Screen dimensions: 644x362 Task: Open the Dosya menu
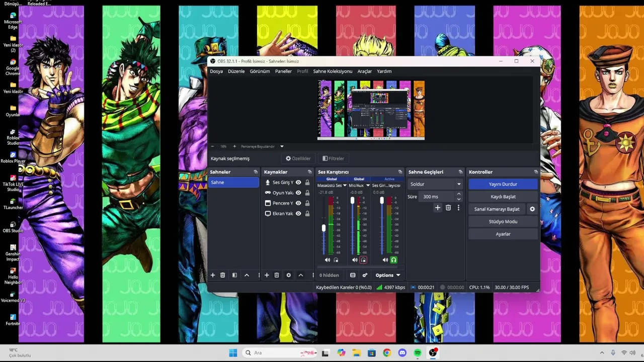coord(216,71)
